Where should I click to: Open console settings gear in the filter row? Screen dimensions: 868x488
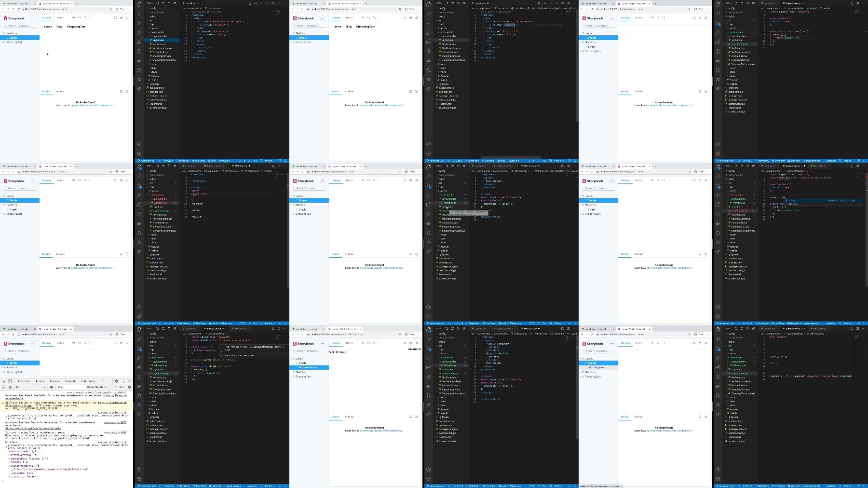129,387
